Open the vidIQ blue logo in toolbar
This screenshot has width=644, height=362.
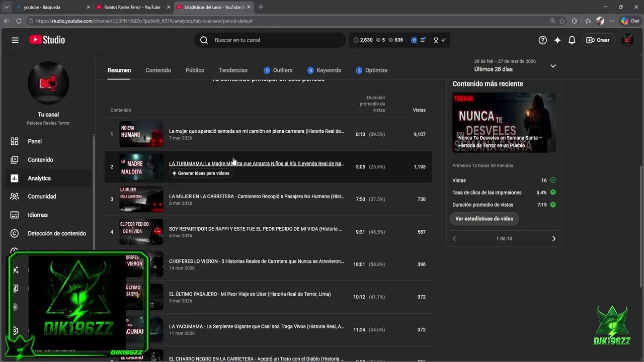(x=414, y=40)
